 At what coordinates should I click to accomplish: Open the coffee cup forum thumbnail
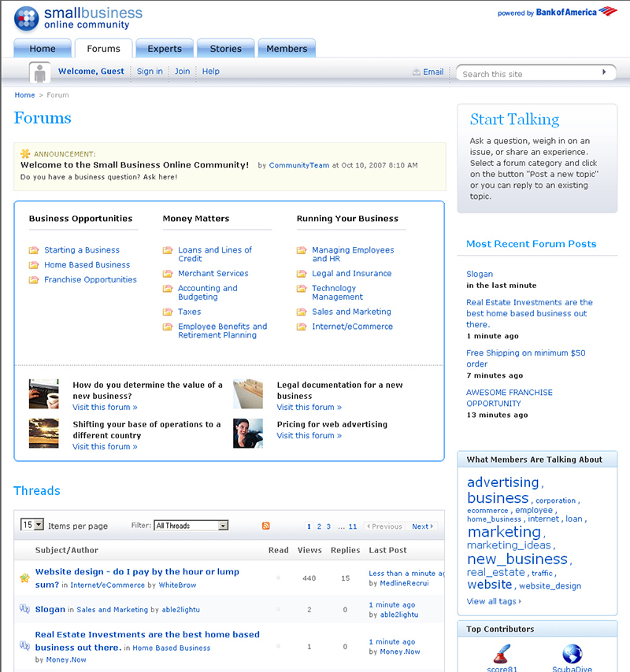pyautogui.click(x=44, y=393)
